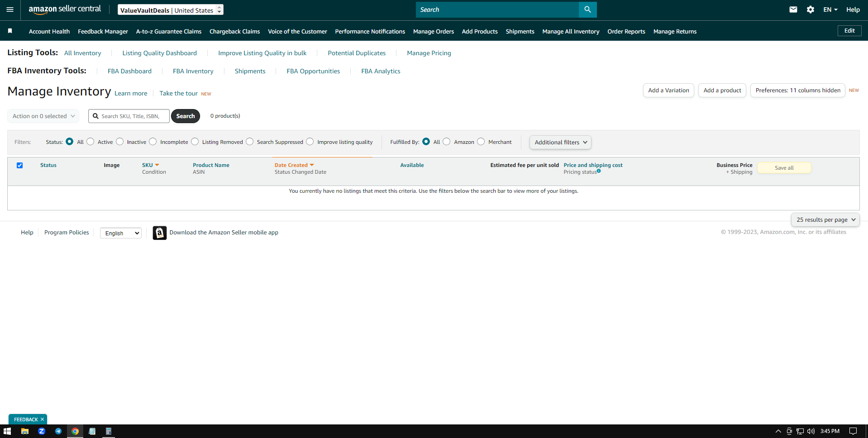Open Manage Returns in the navigation bar
The image size is (868, 438).
click(x=675, y=31)
